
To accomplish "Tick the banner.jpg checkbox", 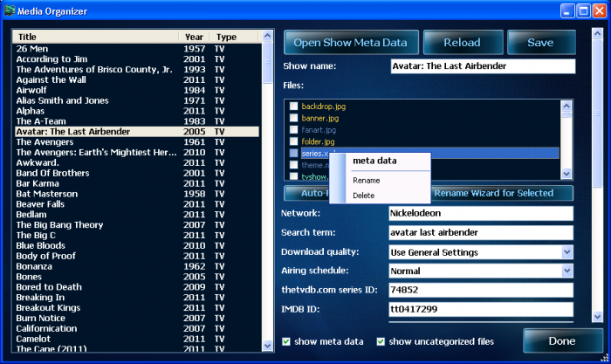I will 294,118.
